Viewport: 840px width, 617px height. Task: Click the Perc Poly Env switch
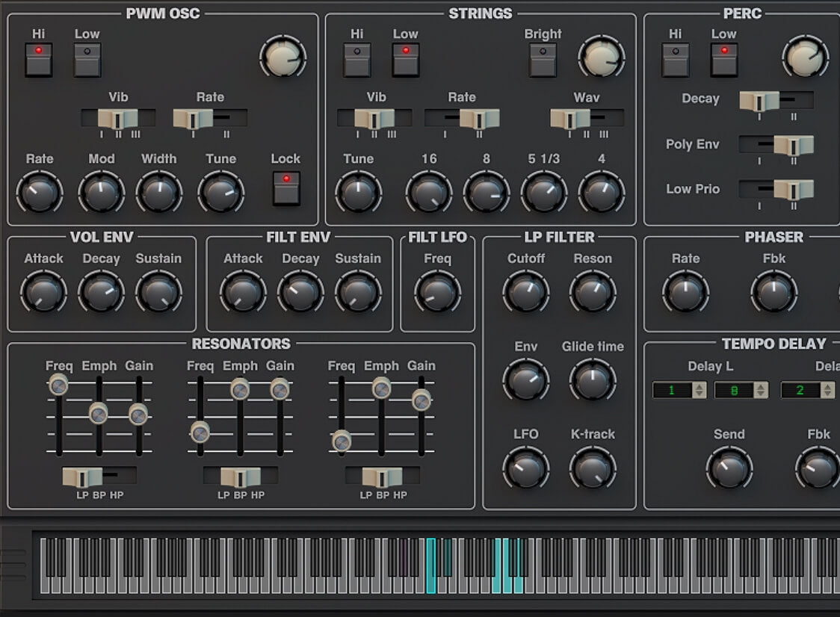click(776, 145)
